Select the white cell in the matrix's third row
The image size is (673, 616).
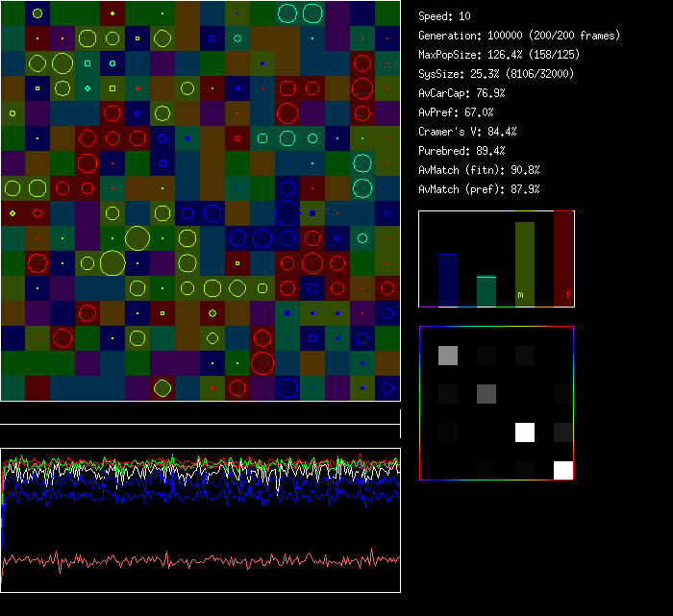click(x=525, y=432)
